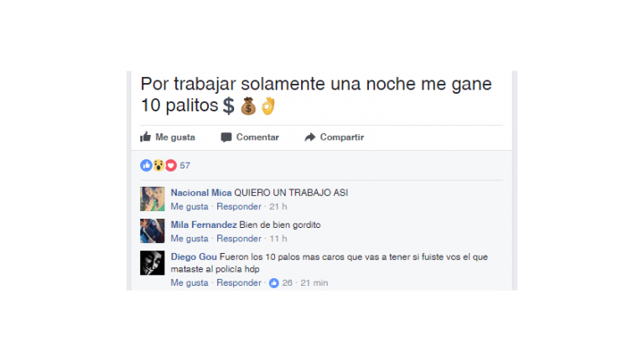Like Mila Fernandez's comment
644x362 pixels.
(x=190, y=239)
